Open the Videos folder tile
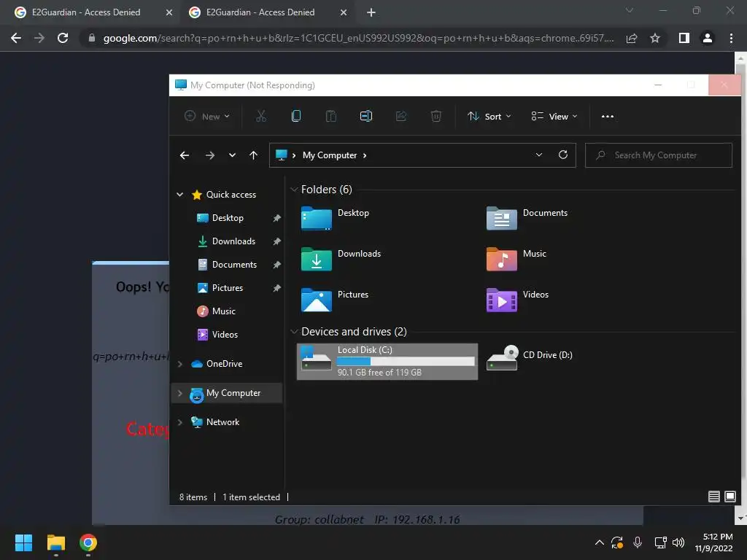This screenshot has width=747, height=560. (517, 300)
